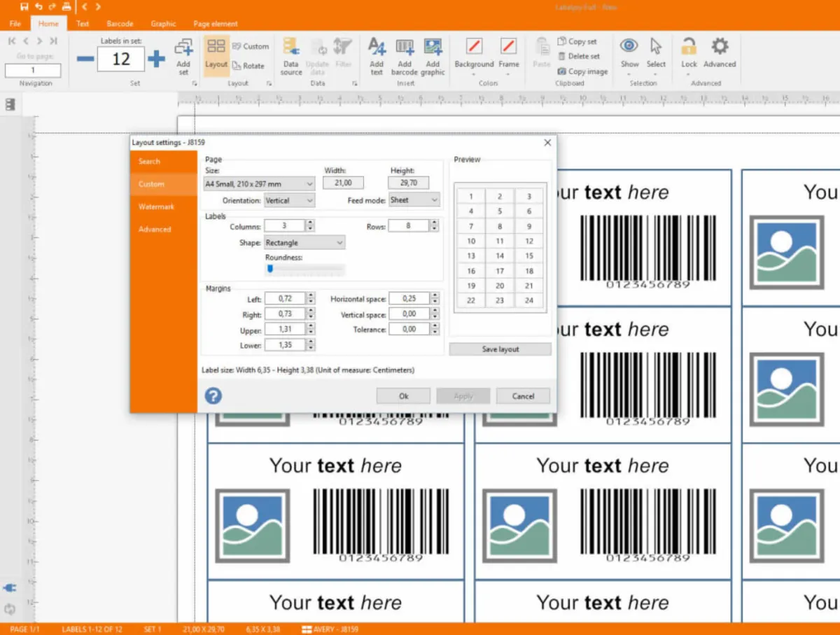The image size is (840, 635).
Task: Confirm layout settings with Ok
Action: tap(402, 396)
